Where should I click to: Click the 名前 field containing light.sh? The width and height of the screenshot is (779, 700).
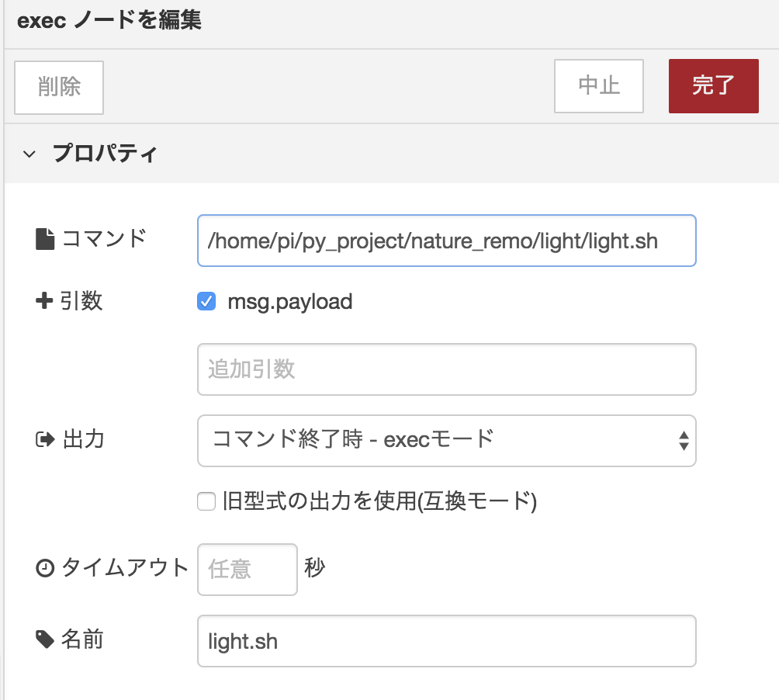[446, 641]
